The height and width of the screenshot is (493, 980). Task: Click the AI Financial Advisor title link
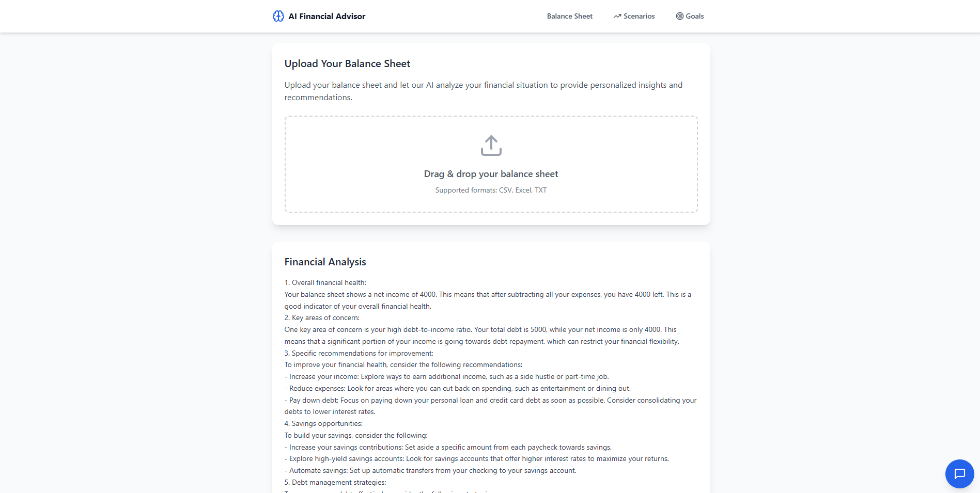(326, 16)
